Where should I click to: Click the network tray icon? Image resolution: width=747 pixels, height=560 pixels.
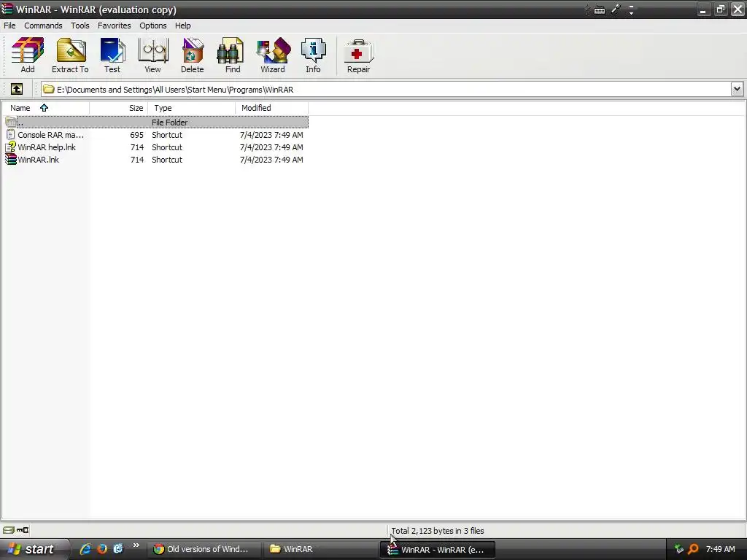679,549
